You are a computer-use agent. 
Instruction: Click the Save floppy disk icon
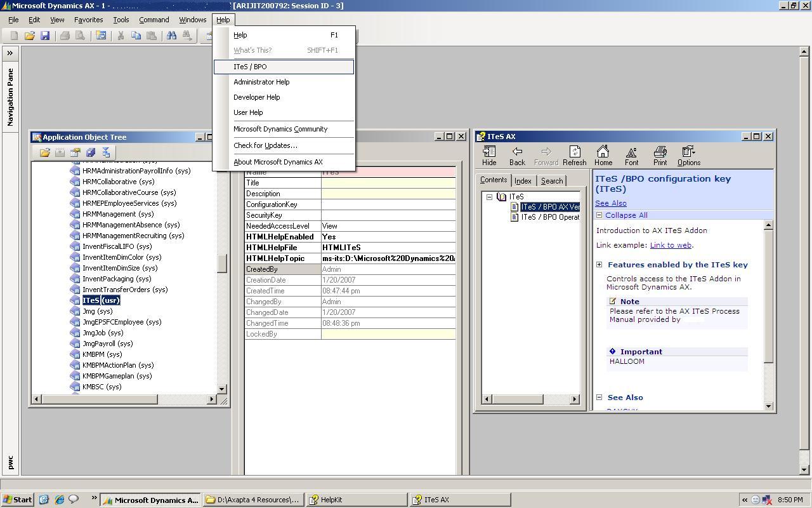point(44,36)
